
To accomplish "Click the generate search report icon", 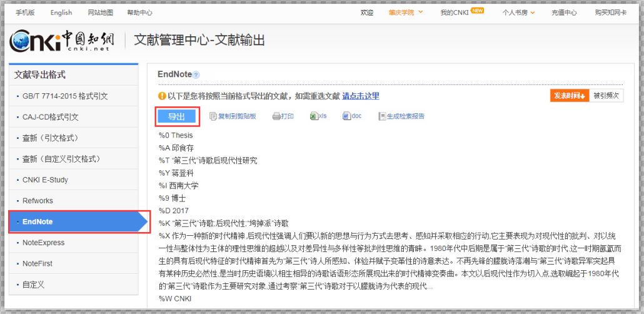I will tap(382, 116).
